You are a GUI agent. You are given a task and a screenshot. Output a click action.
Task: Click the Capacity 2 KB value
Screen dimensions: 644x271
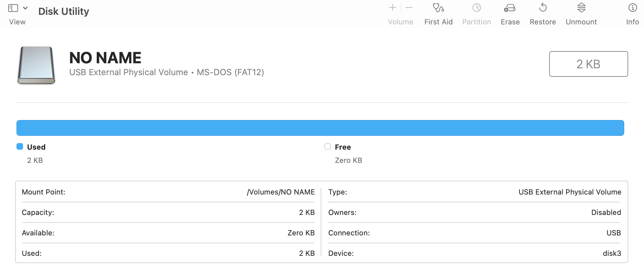[307, 212]
